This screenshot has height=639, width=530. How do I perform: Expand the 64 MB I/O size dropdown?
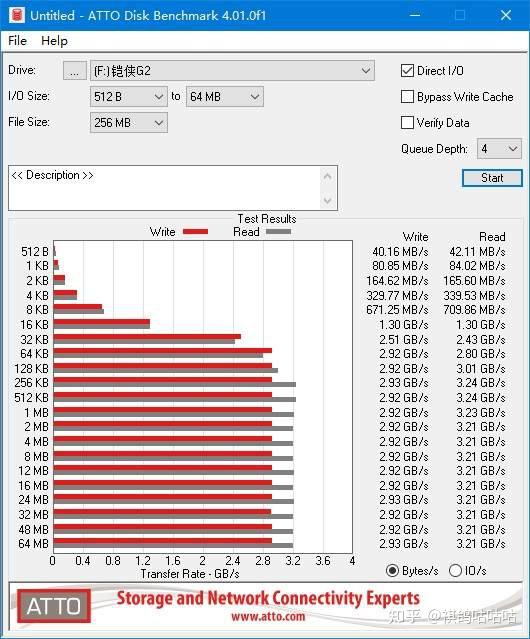tap(224, 97)
